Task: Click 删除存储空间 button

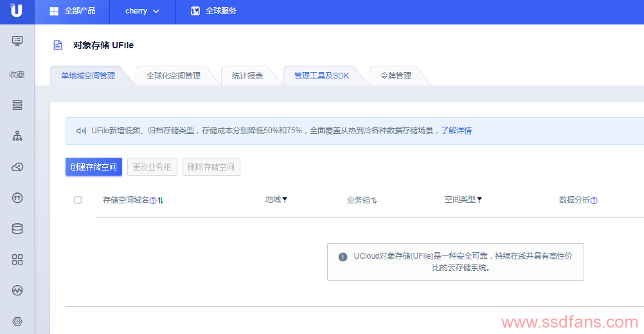Action: [x=211, y=167]
